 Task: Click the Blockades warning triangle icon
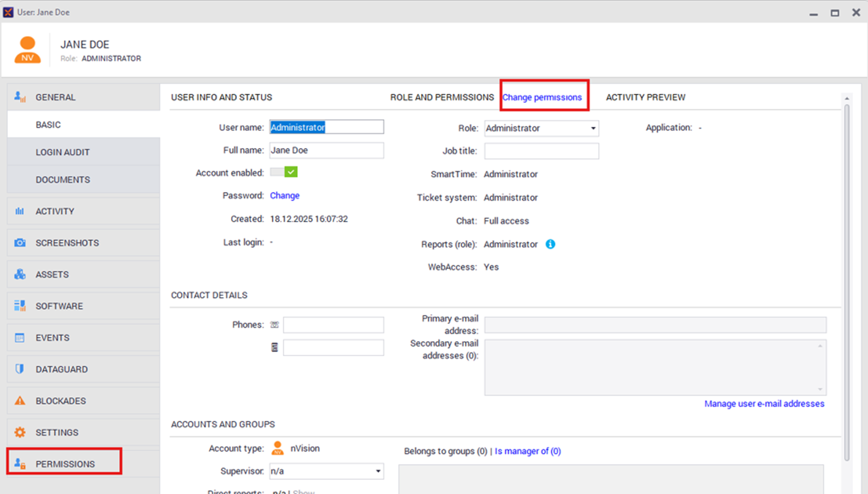[x=20, y=401]
